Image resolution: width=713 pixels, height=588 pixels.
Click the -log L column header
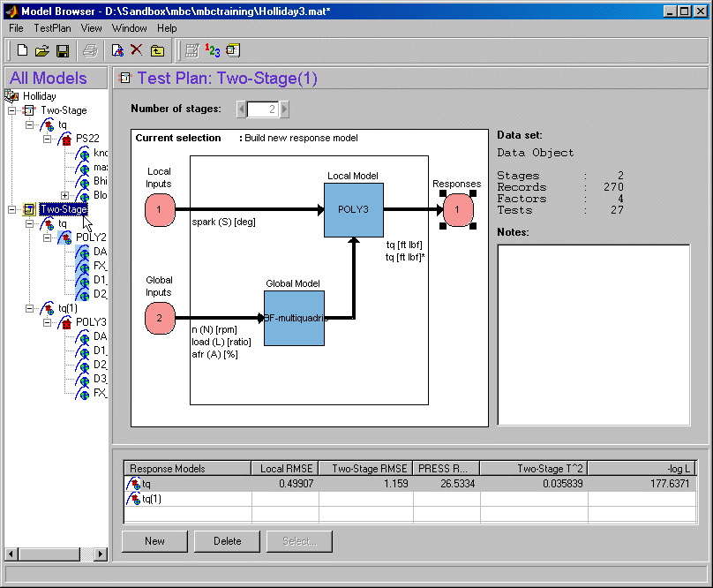642,469
